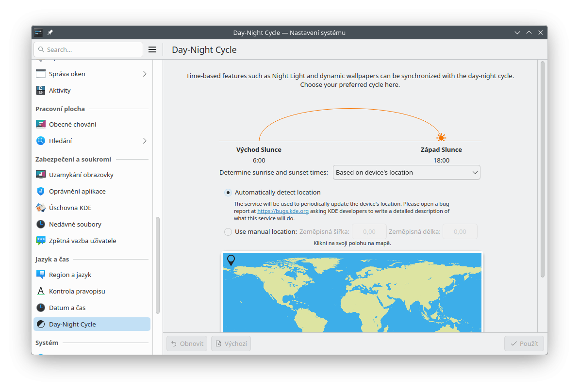Viewport: 579px width, 392px height.
Task: Open the bugs.kde.org link
Action: pyautogui.click(x=282, y=212)
